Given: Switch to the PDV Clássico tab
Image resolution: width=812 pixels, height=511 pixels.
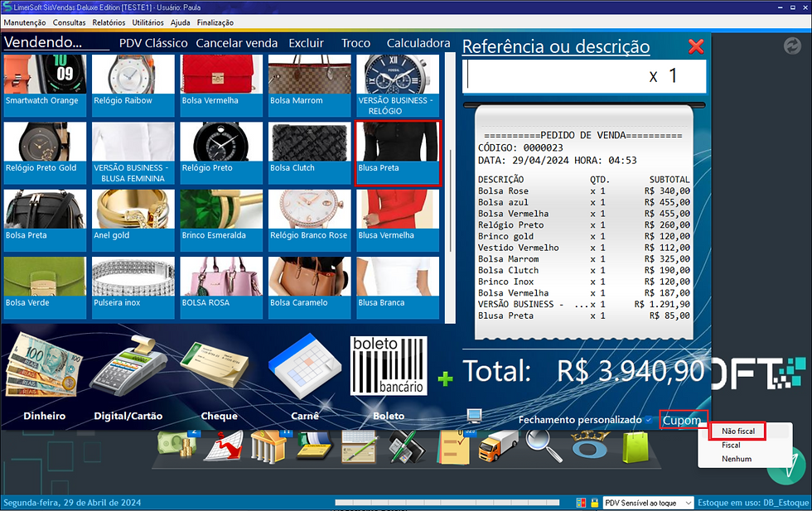Looking at the screenshot, I should (152, 42).
